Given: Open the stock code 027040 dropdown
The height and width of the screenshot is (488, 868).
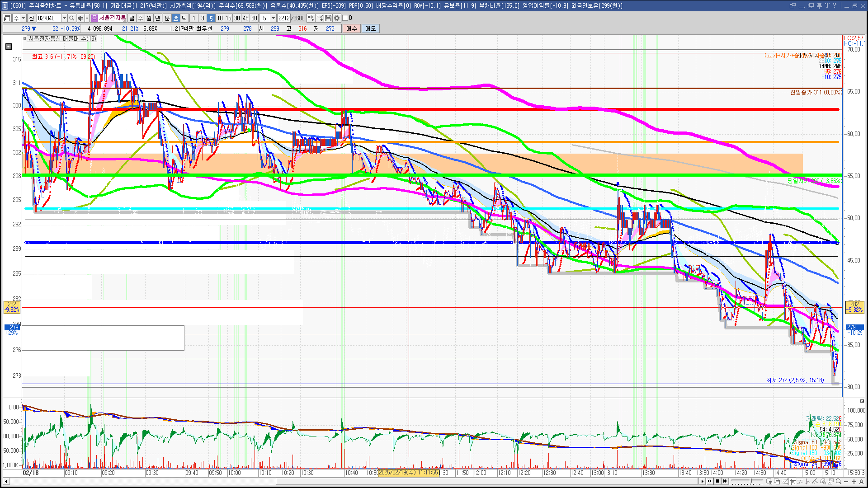Looking at the screenshot, I should tap(64, 18).
